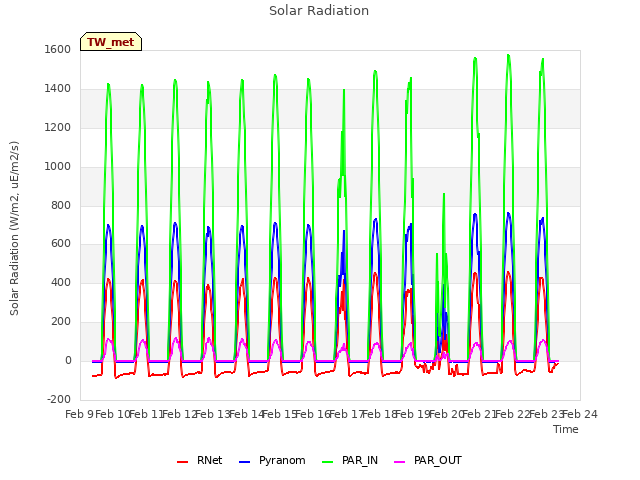Click the 1200 y-axis tick label
This screenshot has height=480, width=640.
click(58, 128)
